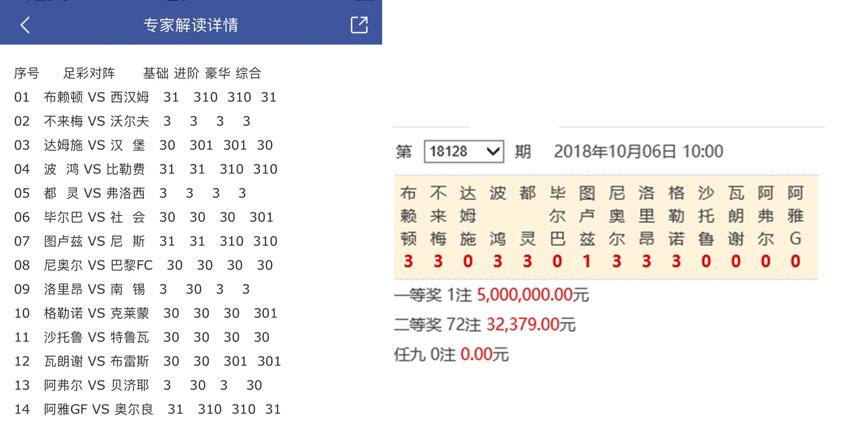Click row 10 格勒诺 VS 克莱蒙

coord(146,313)
